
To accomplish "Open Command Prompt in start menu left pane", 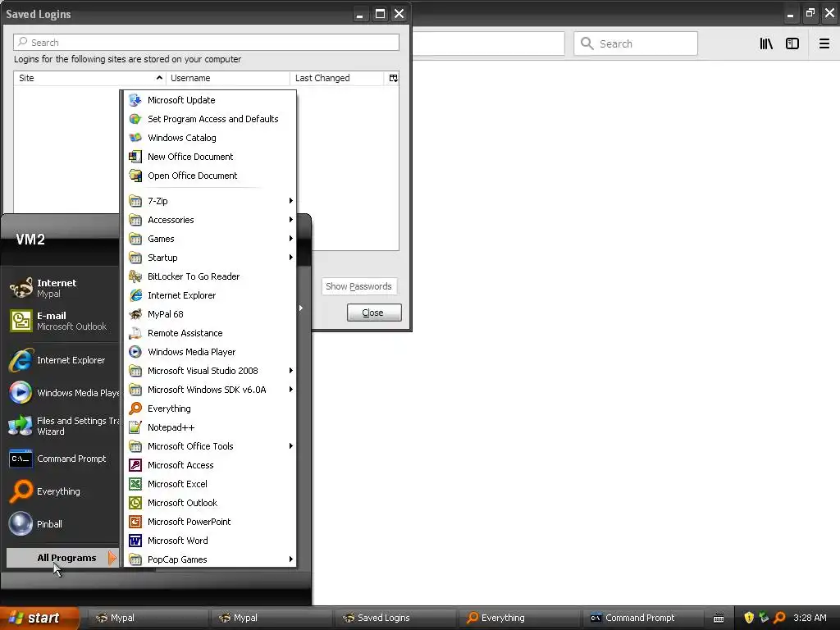I will click(62, 459).
